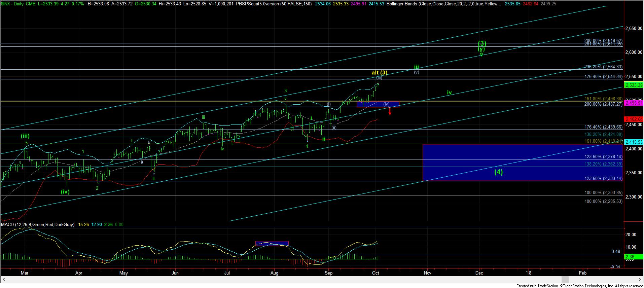This screenshot has width=644, height=288.
Task: Click the Aug label on the time axis
Action: click(275, 273)
